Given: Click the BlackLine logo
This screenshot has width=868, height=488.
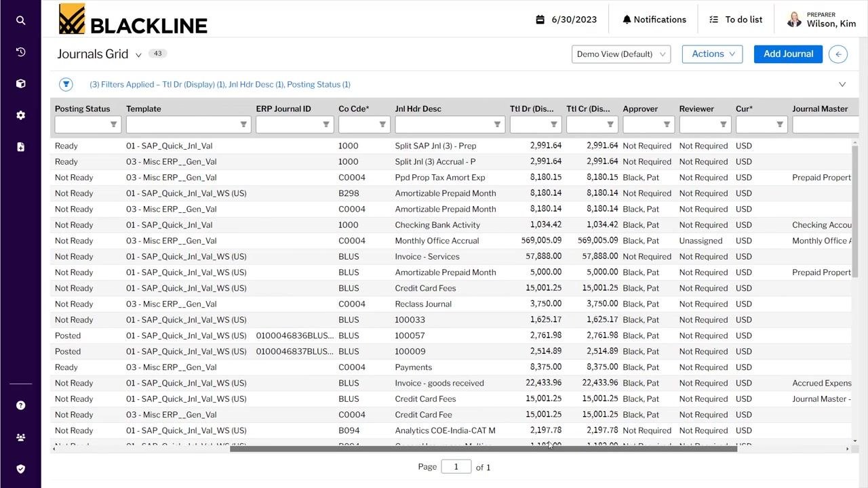Looking at the screenshot, I should pyautogui.click(x=133, y=20).
